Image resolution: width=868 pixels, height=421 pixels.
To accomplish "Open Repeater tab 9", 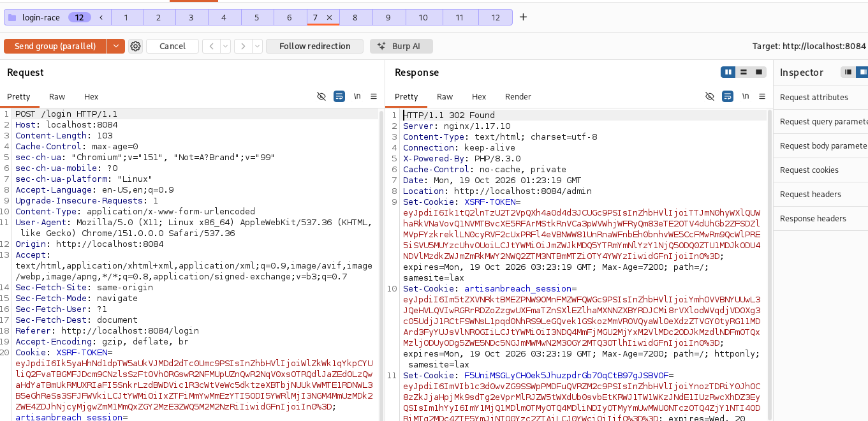I will pyautogui.click(x=388, y=18).
